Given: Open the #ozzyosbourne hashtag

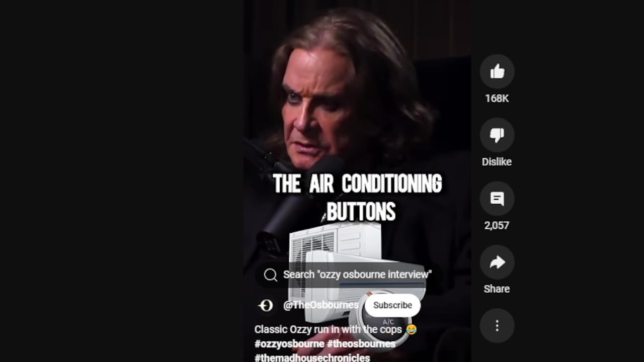Looking at the screenshot, I should (x=289, y=344).
